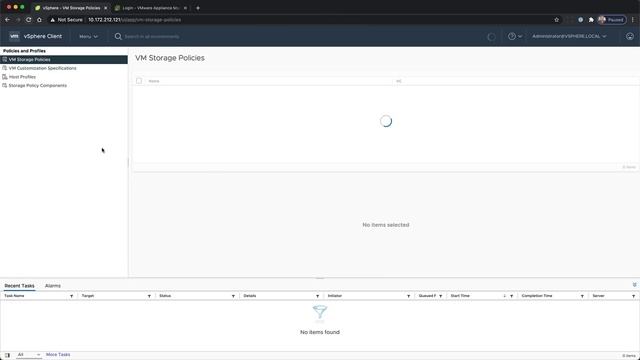This screenshot has height=360, width=640.
Task: Switch to the Recent Tasks tab
Action: coord(19,286)
